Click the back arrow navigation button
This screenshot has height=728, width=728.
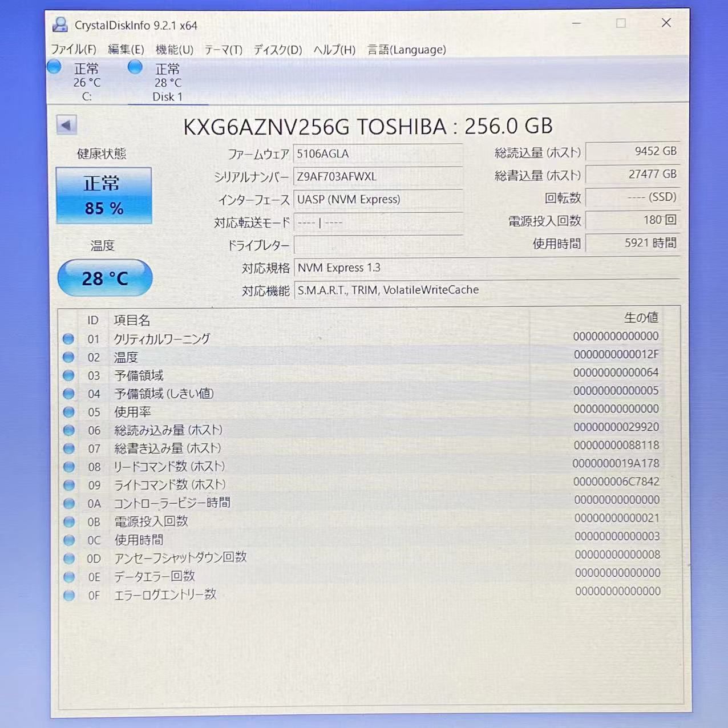(66, 124)
